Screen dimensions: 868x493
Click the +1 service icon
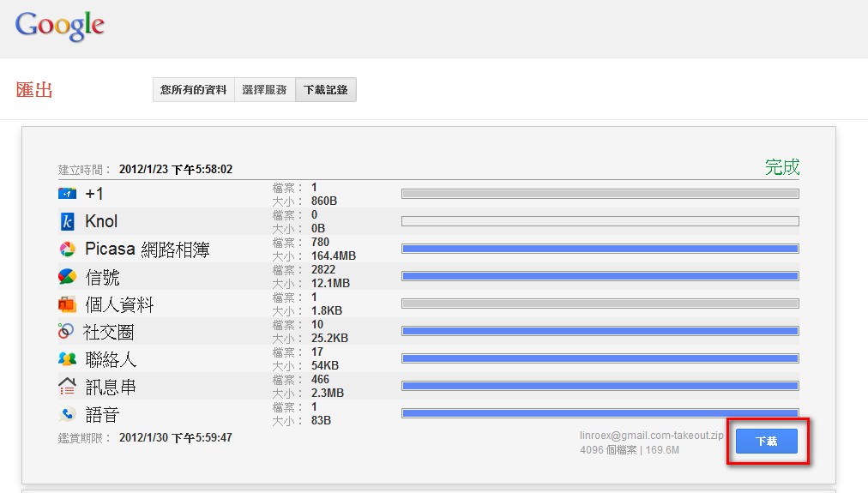[x=67, y=194]
